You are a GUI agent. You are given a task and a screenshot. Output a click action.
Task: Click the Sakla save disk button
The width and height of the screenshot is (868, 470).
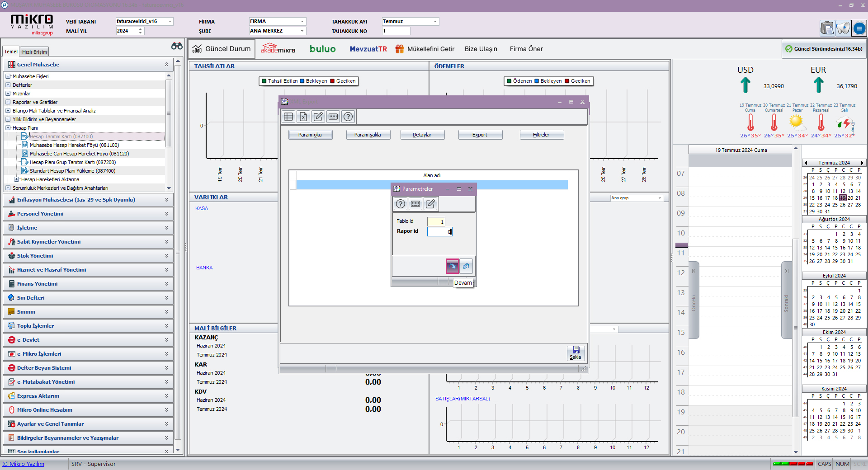(576, 353)
